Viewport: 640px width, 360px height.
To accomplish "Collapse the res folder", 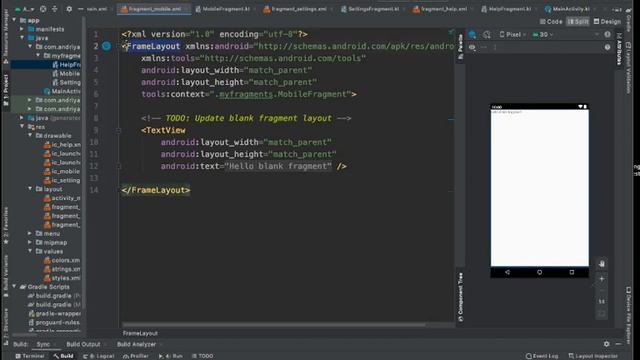I will pyautogui.click(x=22, y=127).
